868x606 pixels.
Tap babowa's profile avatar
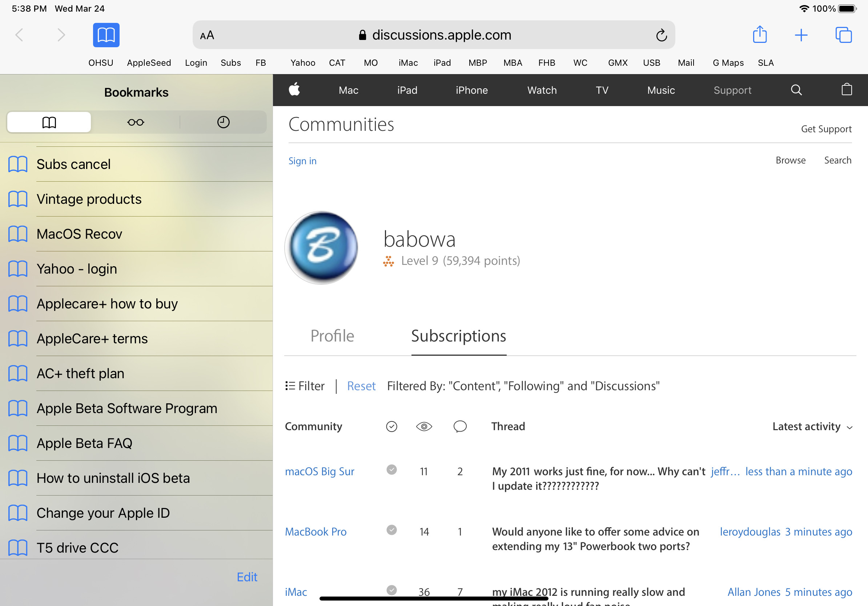click(x=321, y=247)
